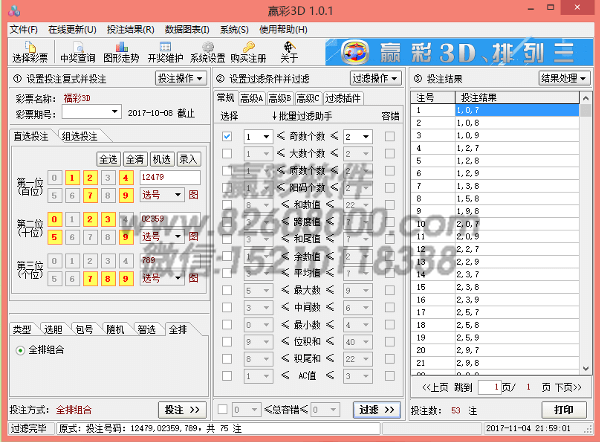This screenshot has height=442, width=600.
Task: Click the 投注结果 column header
Action: click(x=517, y=98)
